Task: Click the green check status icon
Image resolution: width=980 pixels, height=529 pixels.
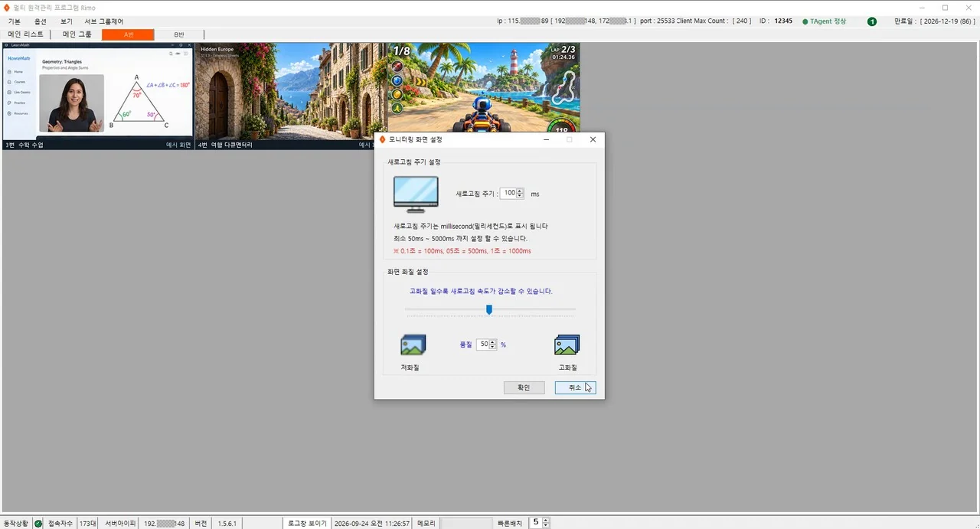Action: [x=38, y=524]
